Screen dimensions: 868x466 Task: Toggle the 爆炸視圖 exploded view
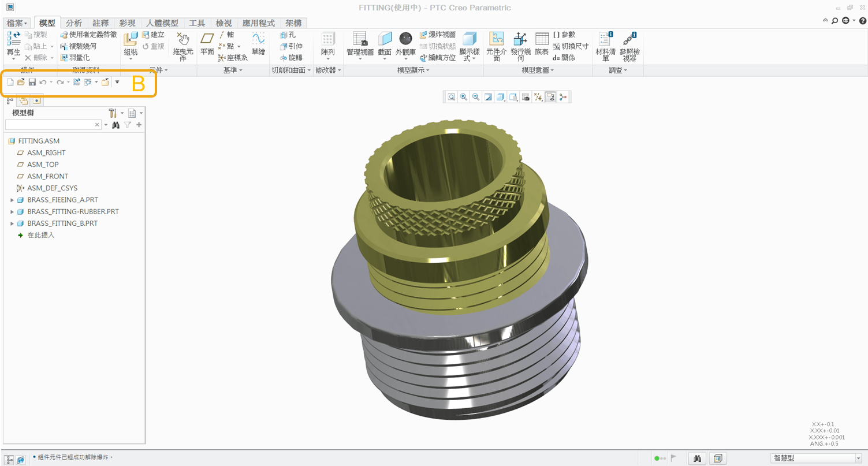pos(437,35)
